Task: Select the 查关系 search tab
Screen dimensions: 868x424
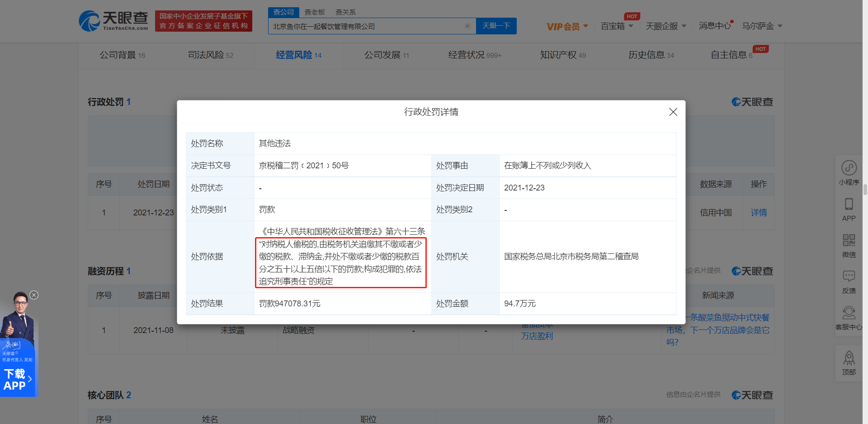Action: 345,12
